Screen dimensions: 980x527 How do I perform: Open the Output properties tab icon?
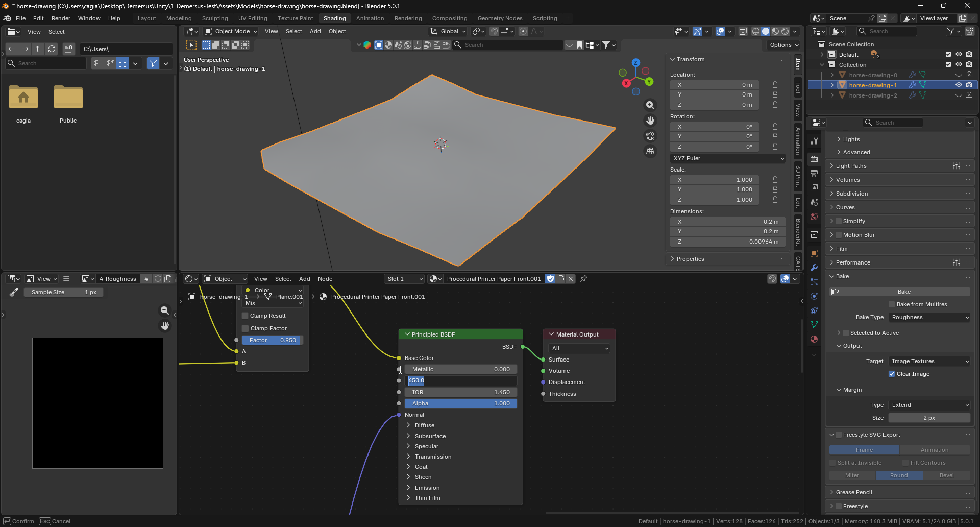[x=814, y=174]
